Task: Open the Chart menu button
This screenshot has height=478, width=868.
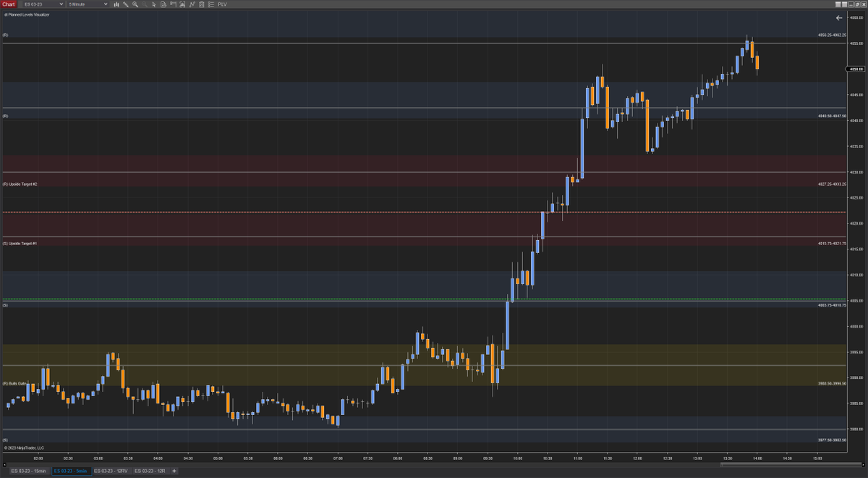Action: [9, 4]
